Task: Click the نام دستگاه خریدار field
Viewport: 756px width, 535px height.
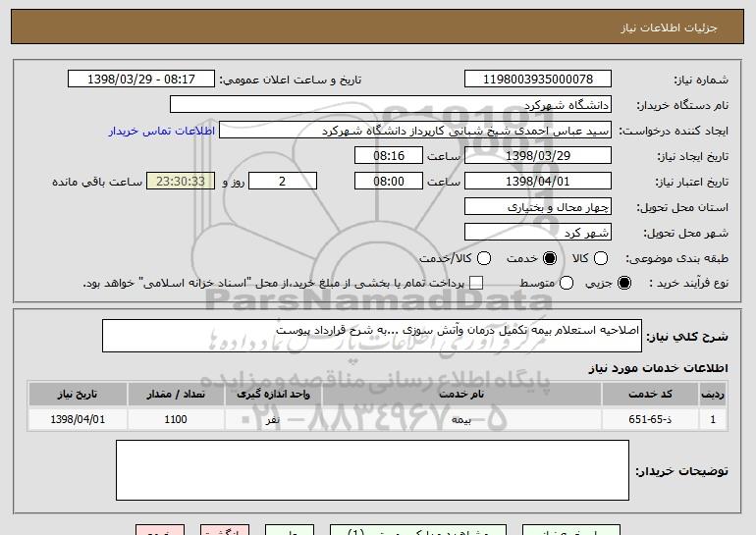Action: [391, 105]
